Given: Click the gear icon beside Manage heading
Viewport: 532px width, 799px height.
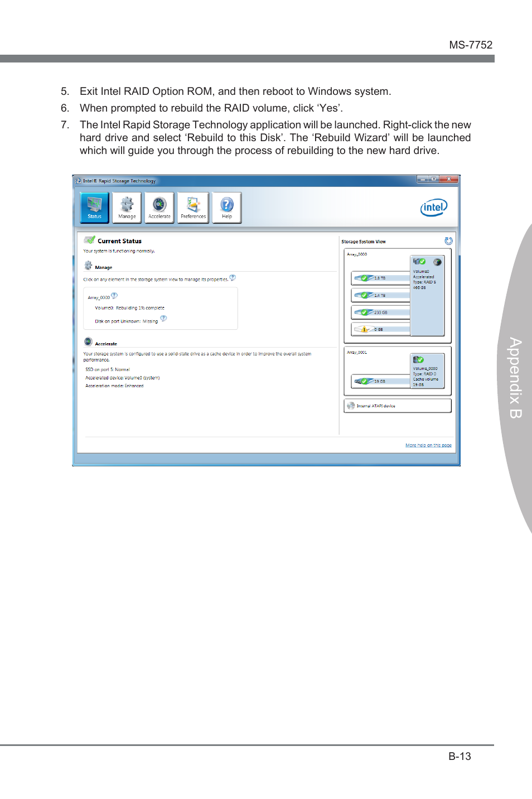Looking at the screenshot, I should [x=88, y=266].
